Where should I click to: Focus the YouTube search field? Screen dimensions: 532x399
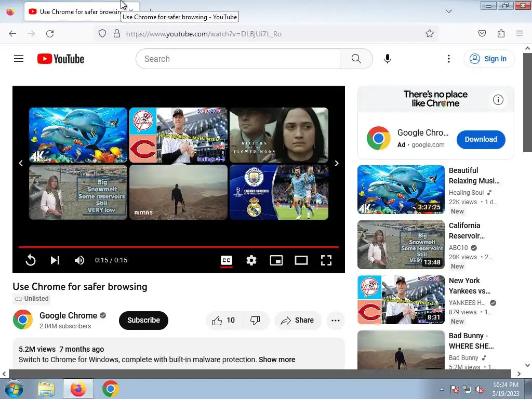tap(237, 59)
